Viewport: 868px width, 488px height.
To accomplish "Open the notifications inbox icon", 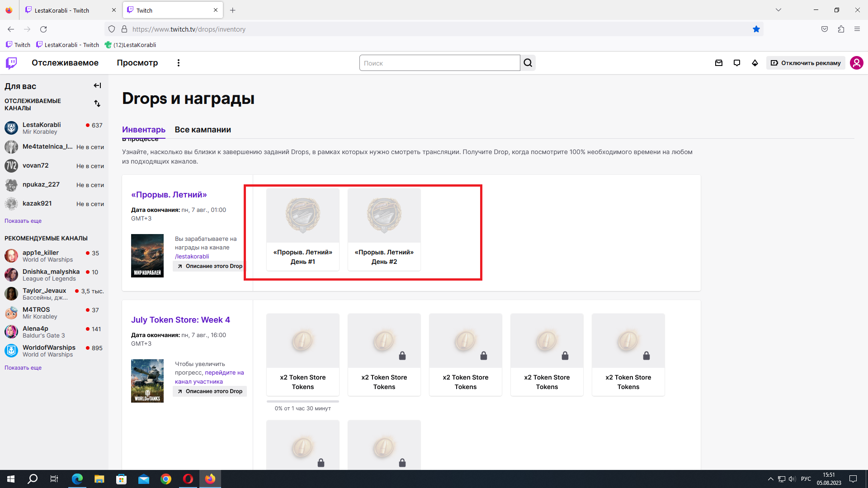I will (x=719, y=63).
